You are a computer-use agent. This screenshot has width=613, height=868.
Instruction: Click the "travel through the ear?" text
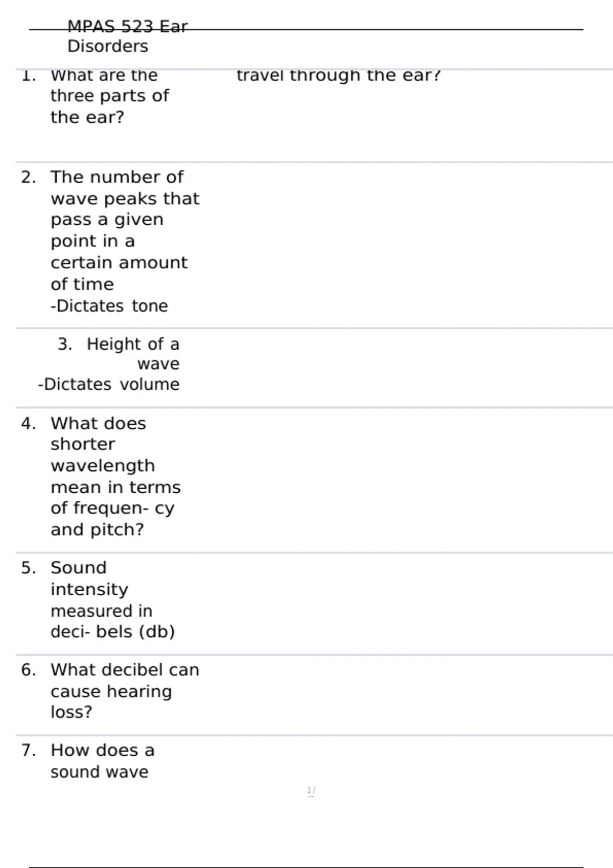click(x=338, y=76)
